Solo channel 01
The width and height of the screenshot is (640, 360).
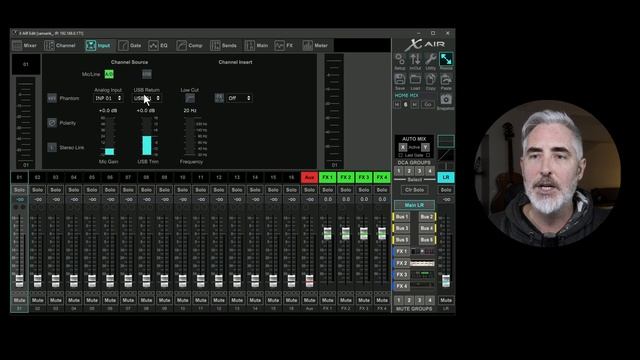point(19,190)
